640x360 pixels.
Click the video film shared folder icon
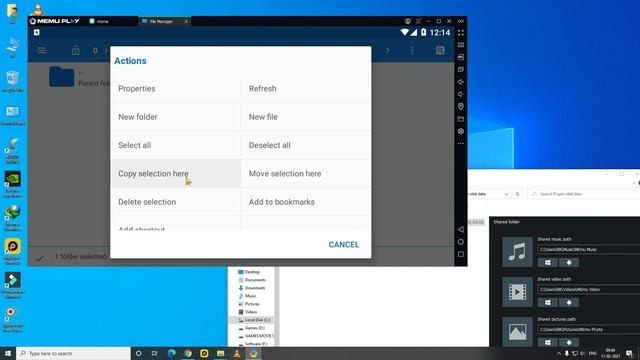pyautogui.click(x=517, y=292)
